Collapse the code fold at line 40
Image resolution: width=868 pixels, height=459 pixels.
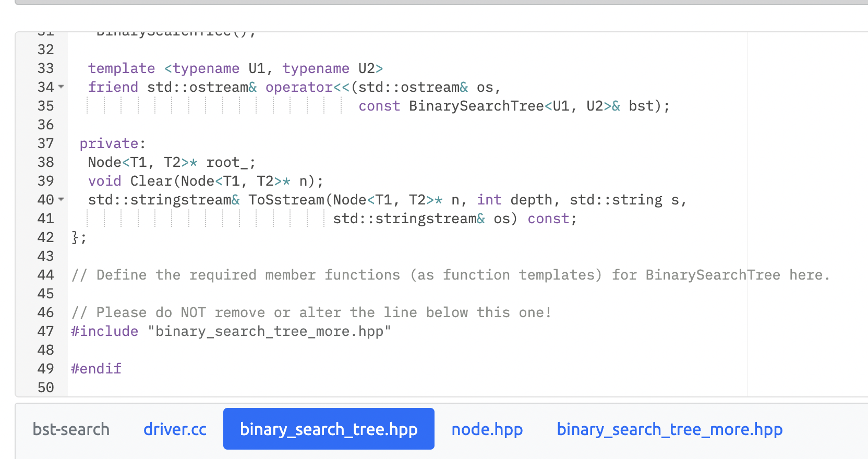(x=61, y=199)
